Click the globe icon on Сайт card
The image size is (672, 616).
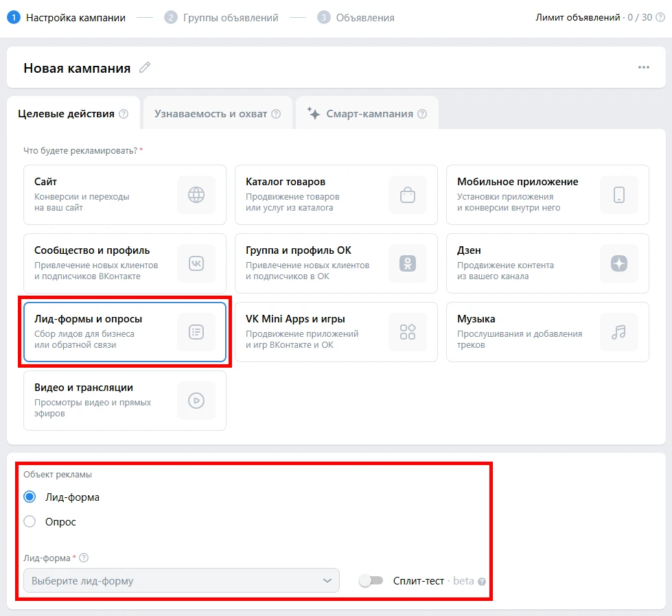pos(196,195)
